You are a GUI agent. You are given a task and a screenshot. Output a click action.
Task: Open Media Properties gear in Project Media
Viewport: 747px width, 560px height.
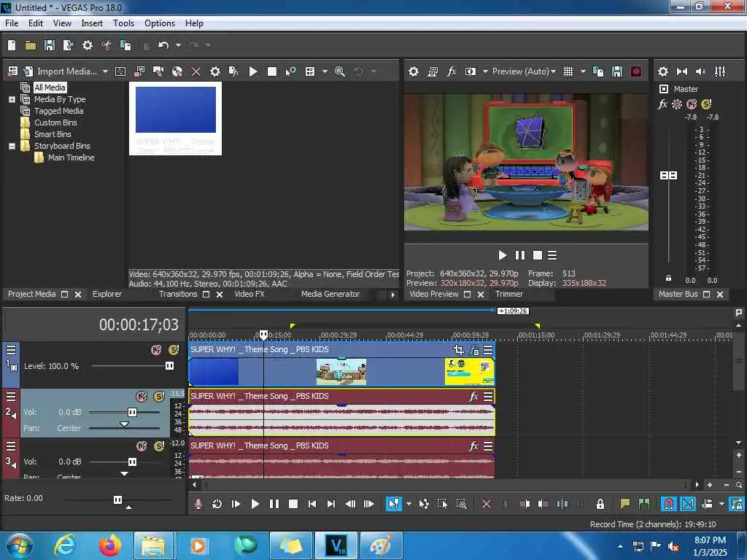(x=215, y=71)
